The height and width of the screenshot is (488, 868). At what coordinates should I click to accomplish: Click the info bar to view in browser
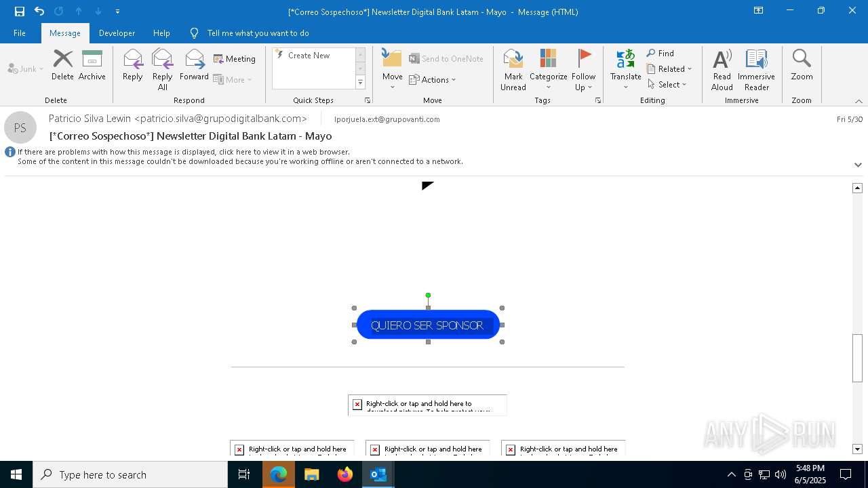[x=240, y=157]
